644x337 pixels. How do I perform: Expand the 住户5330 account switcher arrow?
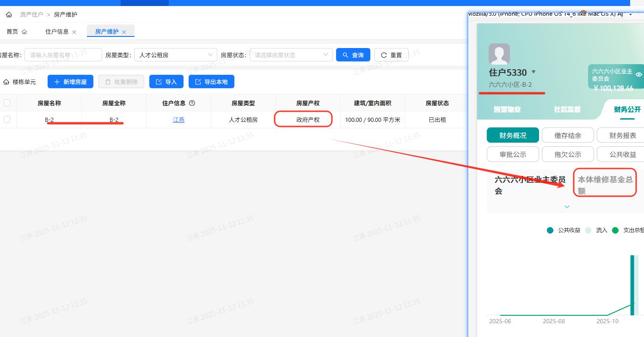(534, 72)
